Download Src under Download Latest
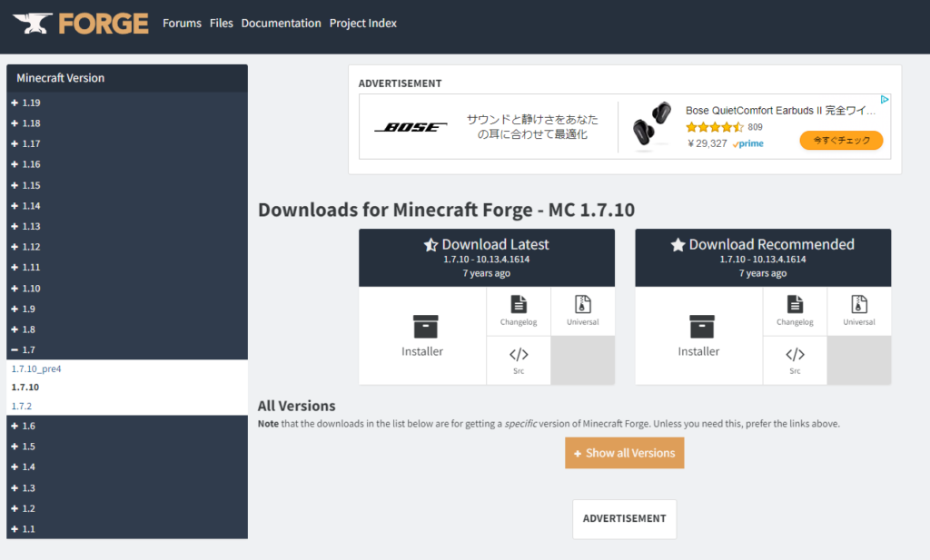 coord(519,360)
